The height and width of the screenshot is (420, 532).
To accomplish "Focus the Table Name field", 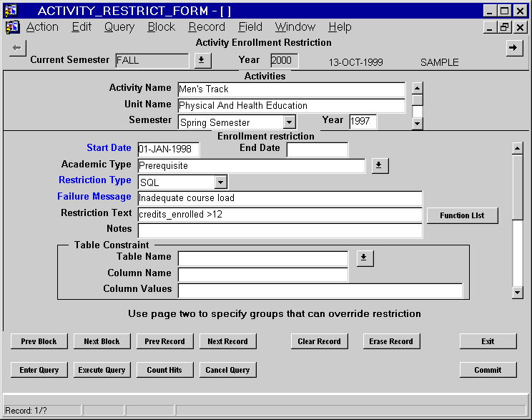I will point(263,258).
